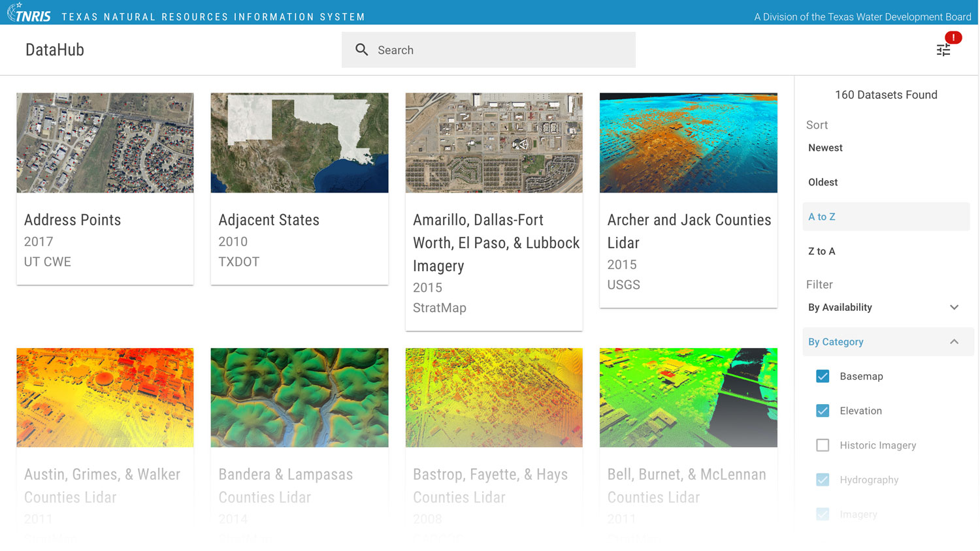Collapse the By Category filter
The image size is (980, 551).
(x=887, y=341)
